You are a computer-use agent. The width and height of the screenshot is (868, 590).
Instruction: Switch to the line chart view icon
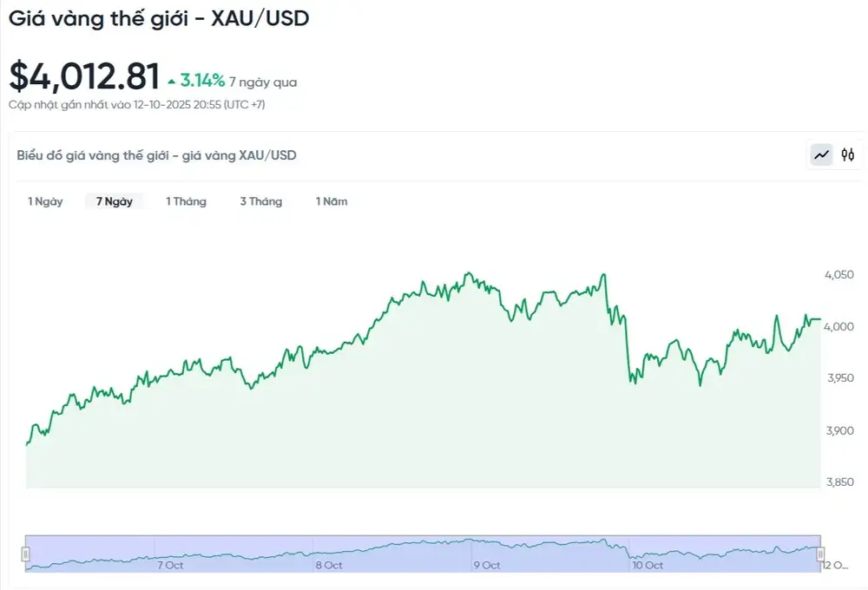point(821,154)
